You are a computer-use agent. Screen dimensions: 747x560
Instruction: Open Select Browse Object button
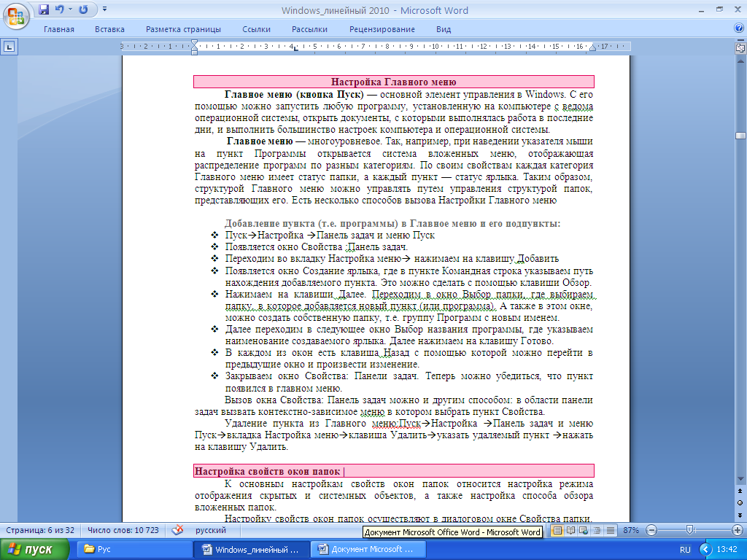(740, 503)
